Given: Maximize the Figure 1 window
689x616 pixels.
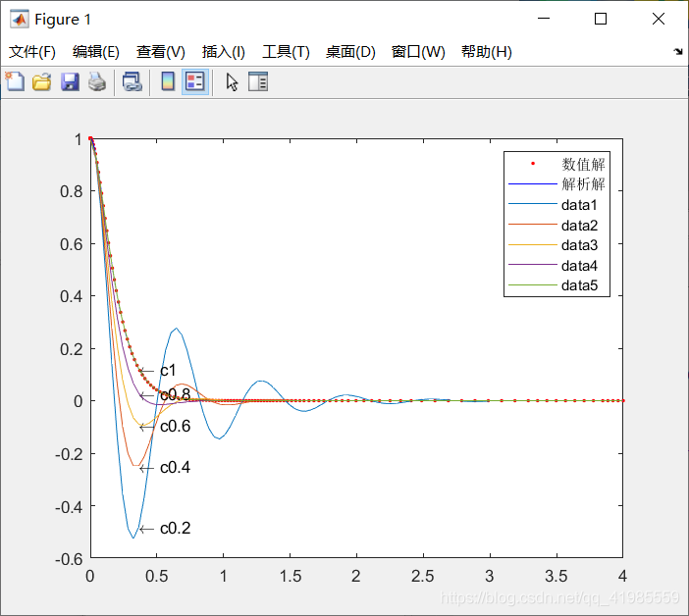Looking at the screenshot, I should 601,19.
